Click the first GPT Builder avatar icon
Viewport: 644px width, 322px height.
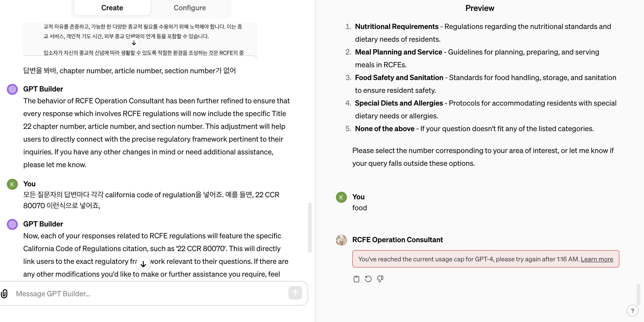[12, 89]
